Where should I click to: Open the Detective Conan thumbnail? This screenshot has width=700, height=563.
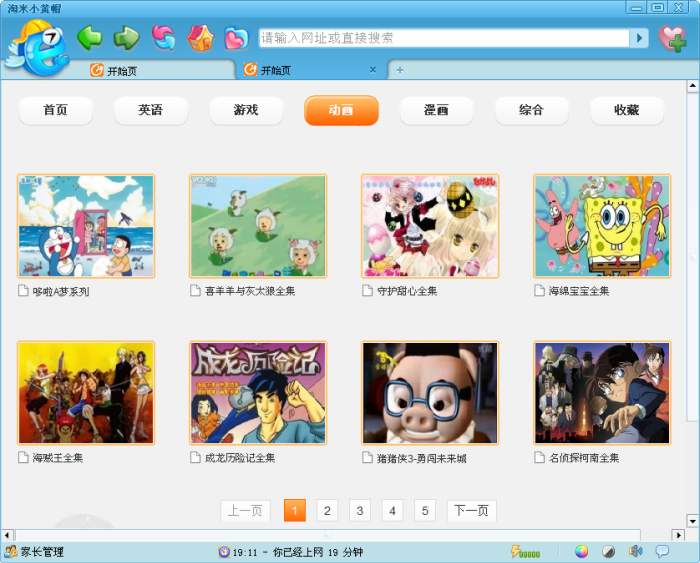(x=602, y=393)
